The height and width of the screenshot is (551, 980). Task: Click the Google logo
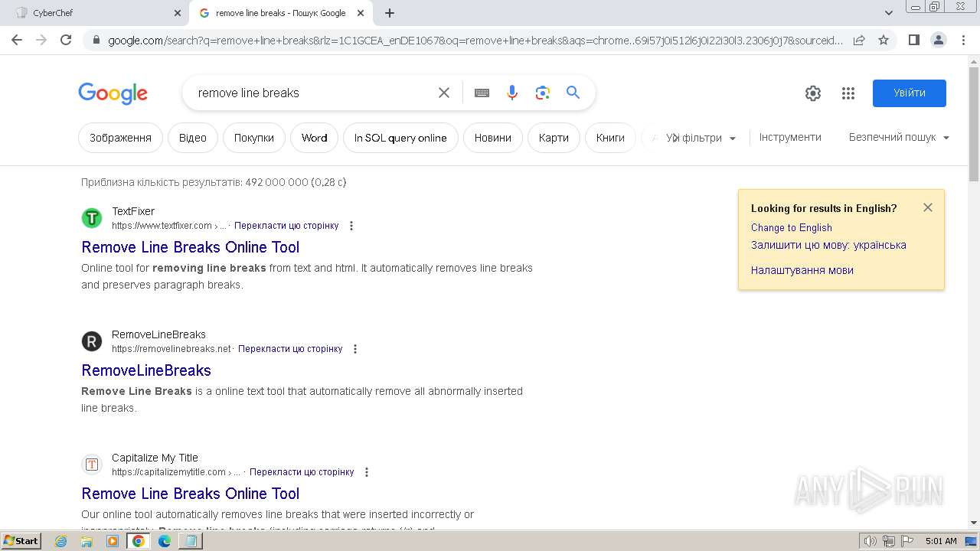pos(113,93)
